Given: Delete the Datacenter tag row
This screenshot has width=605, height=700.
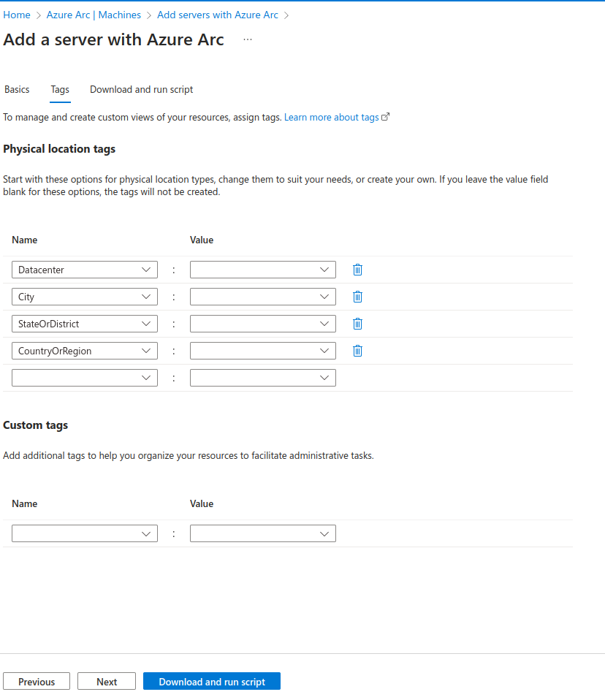Looking at the screenshot, I should tap(357, 270).
